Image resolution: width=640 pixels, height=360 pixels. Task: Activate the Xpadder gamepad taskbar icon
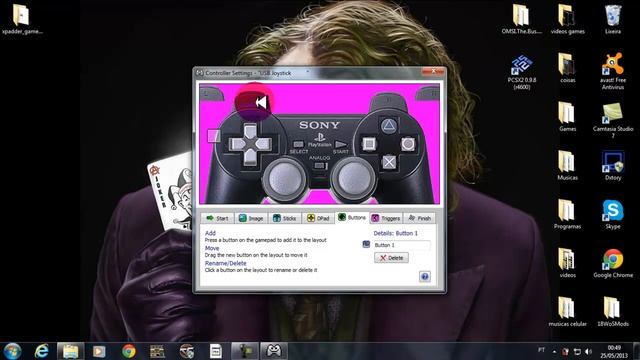274,351
